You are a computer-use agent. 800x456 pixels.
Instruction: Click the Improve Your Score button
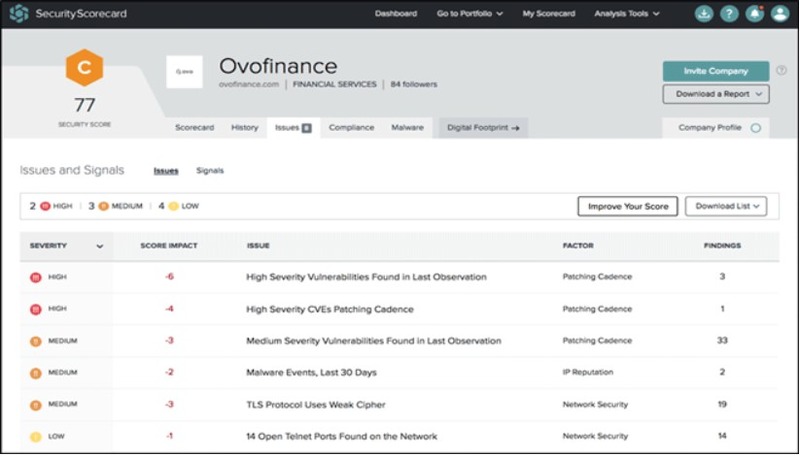coord(628,207)
